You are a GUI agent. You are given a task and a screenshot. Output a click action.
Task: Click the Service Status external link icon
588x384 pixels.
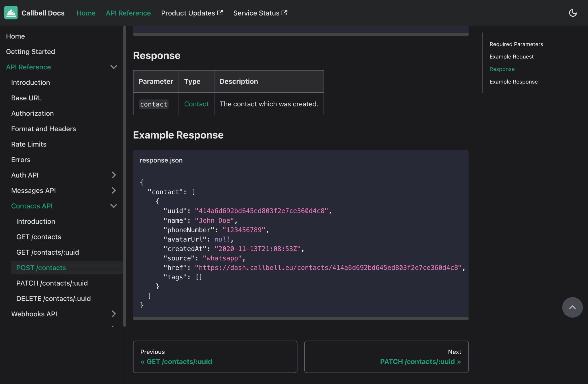[x=285, y=12]
